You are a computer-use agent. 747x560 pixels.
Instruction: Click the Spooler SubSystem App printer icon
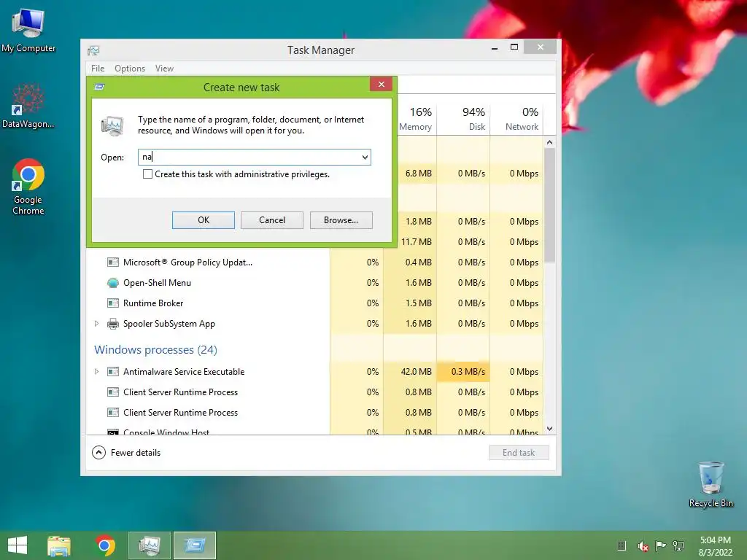[113, 324]
